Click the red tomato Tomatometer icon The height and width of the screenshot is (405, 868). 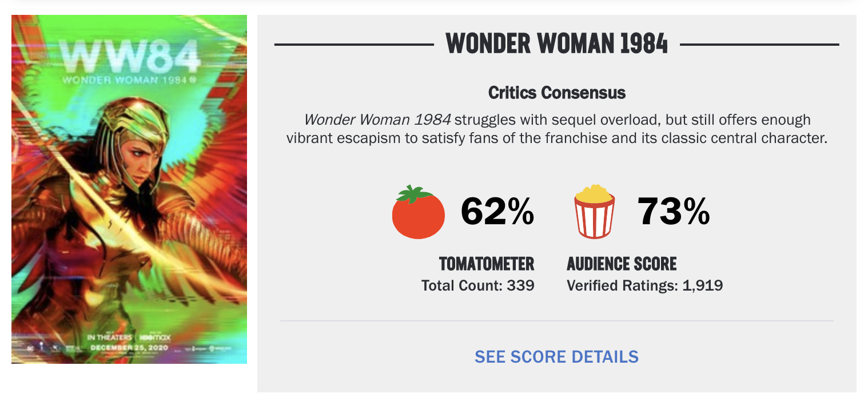pyautogui.click(x=418, y=212)
